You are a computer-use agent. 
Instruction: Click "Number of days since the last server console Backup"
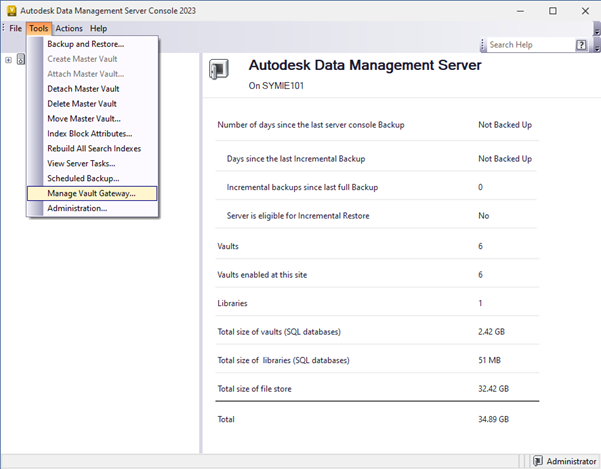(x=311, y=125)
